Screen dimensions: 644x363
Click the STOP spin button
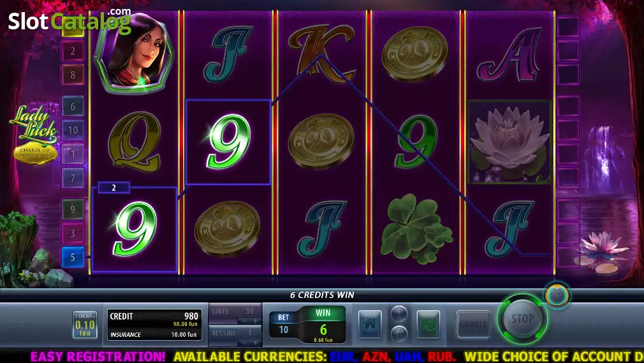coord(522,318)
